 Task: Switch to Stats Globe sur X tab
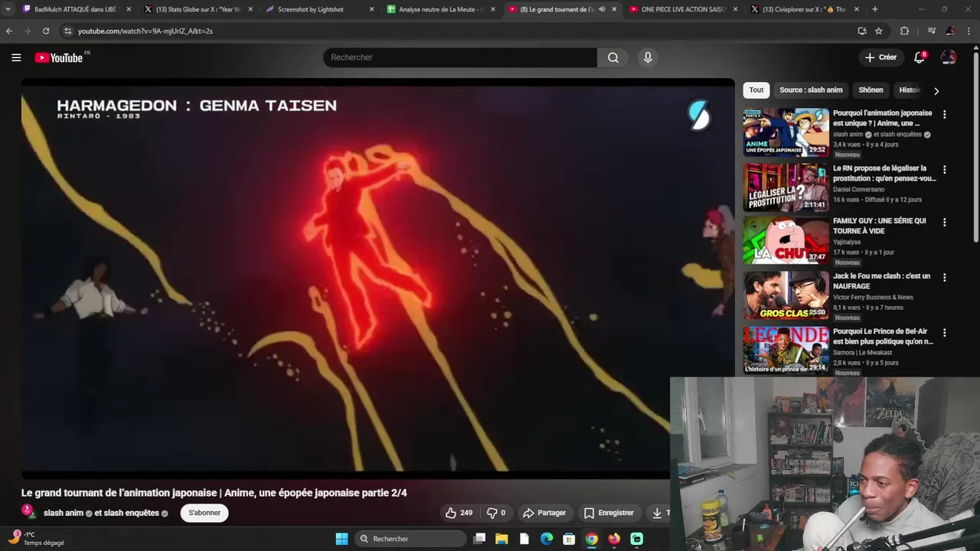[x=198, y=9]
